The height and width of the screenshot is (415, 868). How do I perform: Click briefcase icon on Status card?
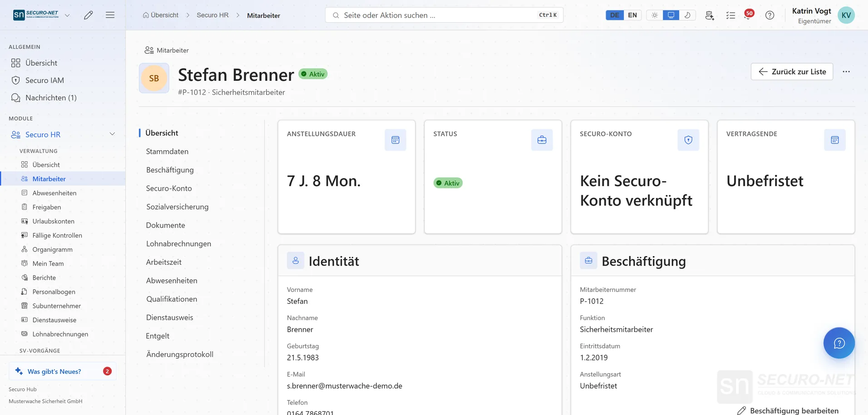542,140
